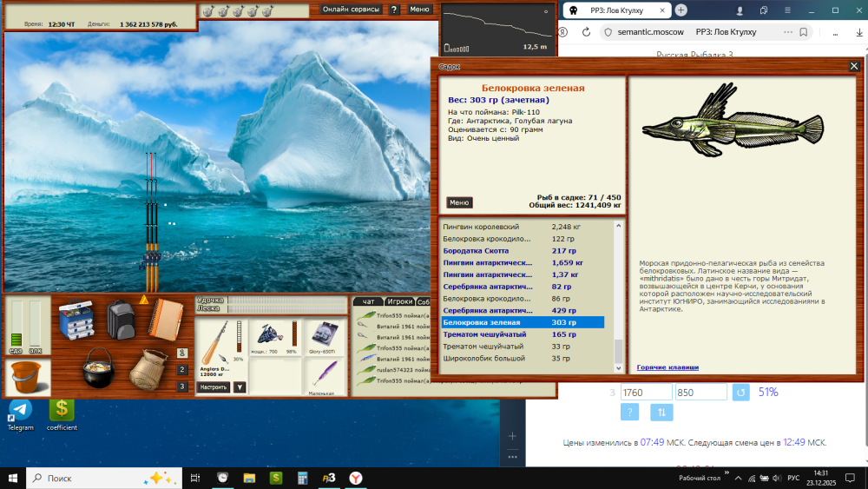Click the Удочка tension bar
868x489 pixels.
click(x=287, y=301)
